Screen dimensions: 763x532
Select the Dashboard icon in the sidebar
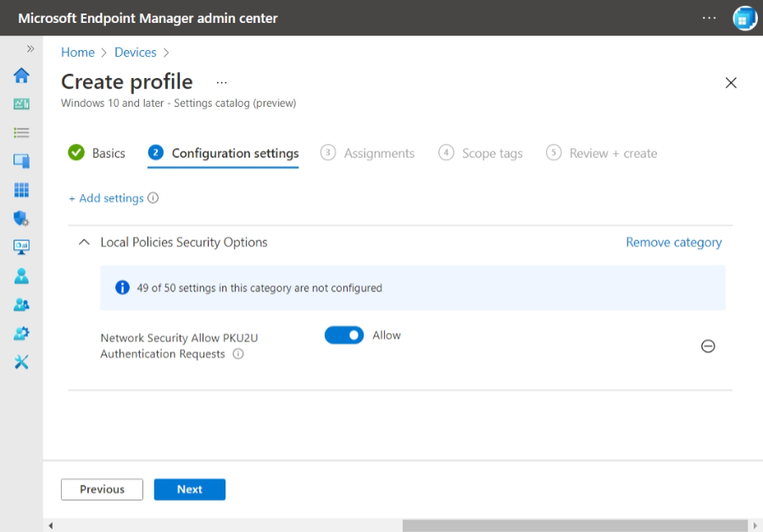pos(21,103)
